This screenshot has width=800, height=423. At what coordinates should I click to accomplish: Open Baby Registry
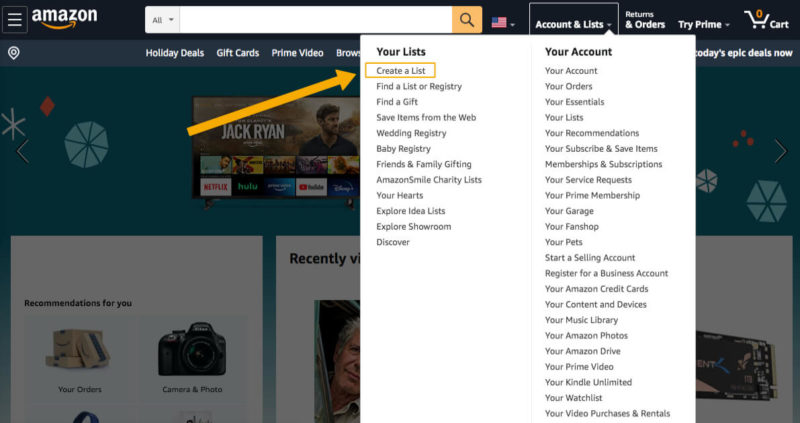coord(404,149)
